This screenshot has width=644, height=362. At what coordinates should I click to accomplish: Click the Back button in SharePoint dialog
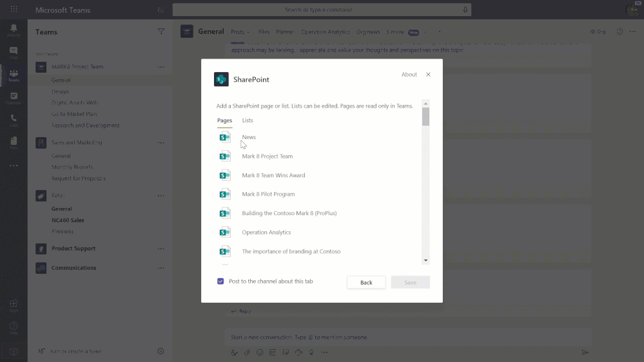[x=366, y=282]
